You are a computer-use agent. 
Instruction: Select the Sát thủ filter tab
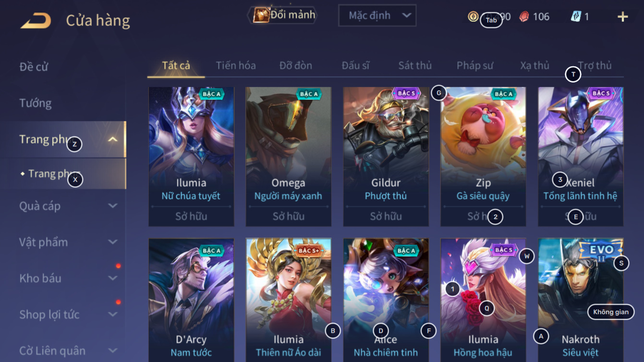tap(415, 65)
